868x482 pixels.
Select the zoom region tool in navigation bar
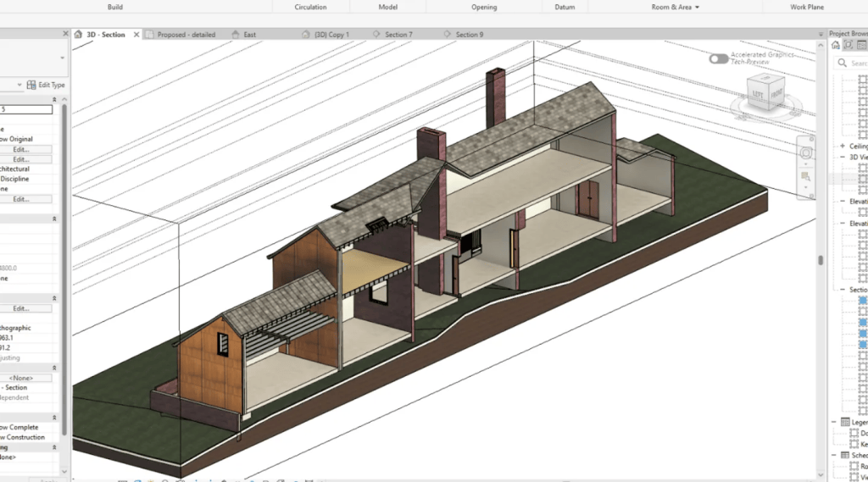(805, 177)
